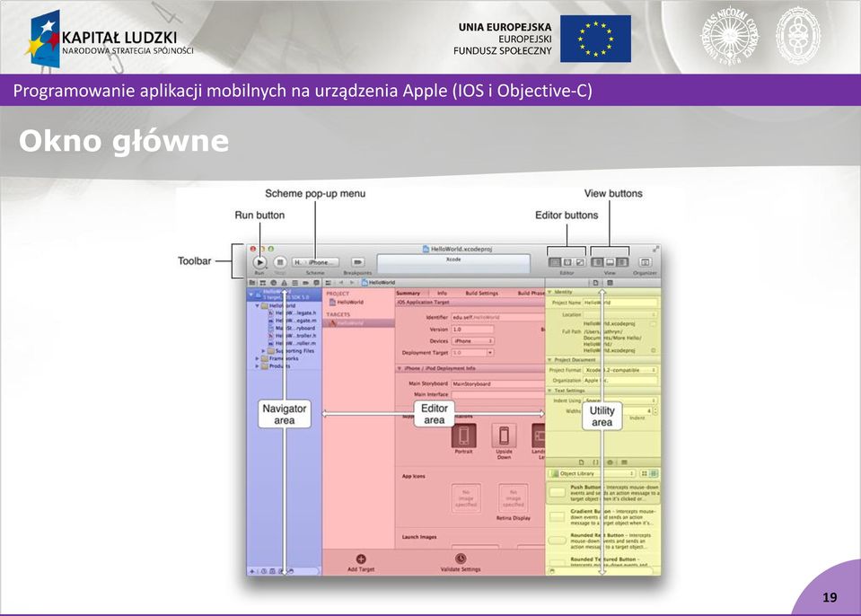Switch library to icon grid view
Screen dimensions: 861x616
click(x=644, y=473)
